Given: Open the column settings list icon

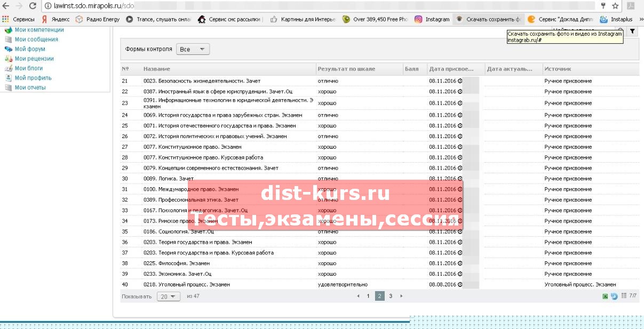Looking at the screenshot, I should coord(624,296).
